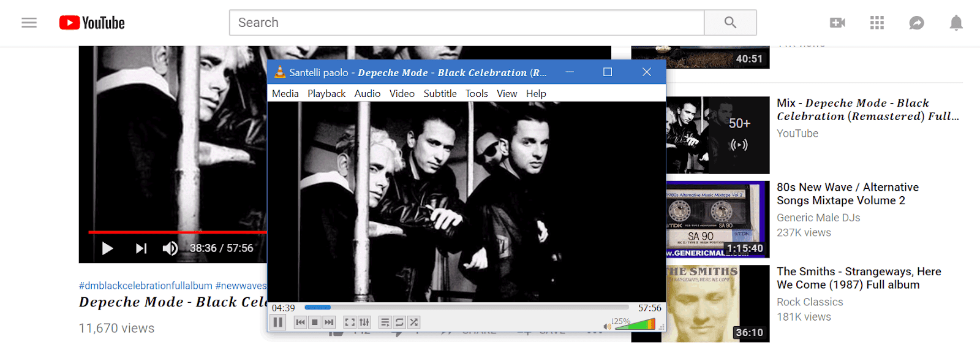Open VLC Tools menu
This screenshot has height=347, width=980.
click(x=477, y=93)
